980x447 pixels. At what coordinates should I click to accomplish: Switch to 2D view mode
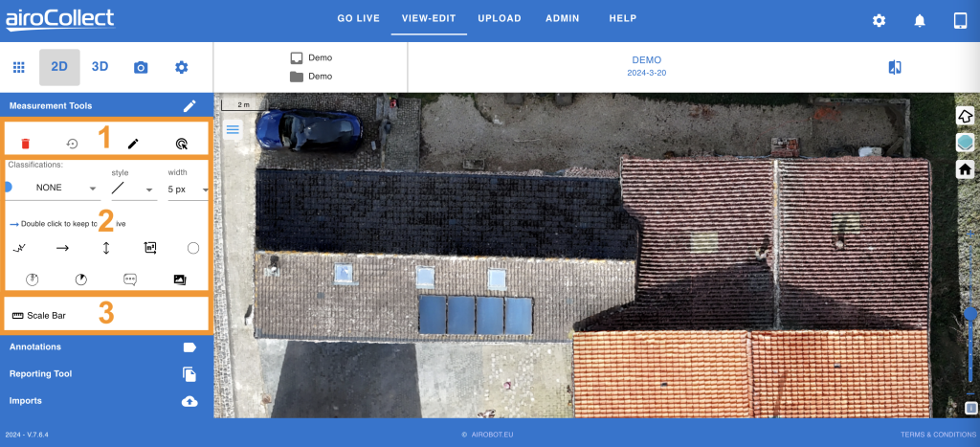[x=59, y=67]
